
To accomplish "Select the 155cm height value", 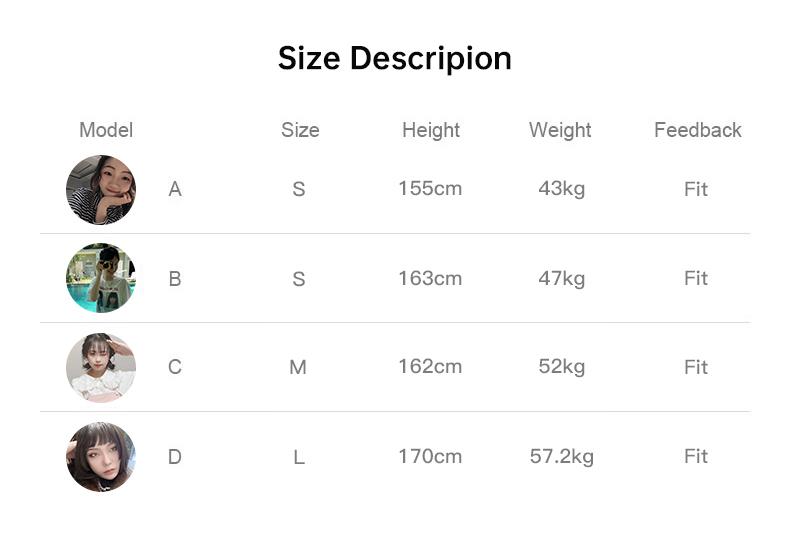I will tap(430, 188).
